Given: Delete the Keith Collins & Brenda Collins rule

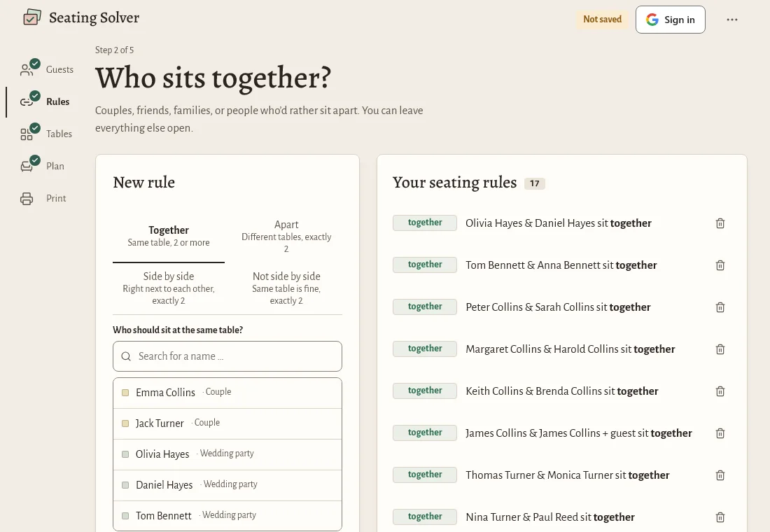Looking at the screenshot, I should coord(720,391).
